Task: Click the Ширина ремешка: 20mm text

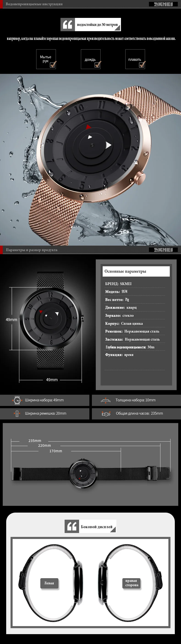Action: (45, 414)
